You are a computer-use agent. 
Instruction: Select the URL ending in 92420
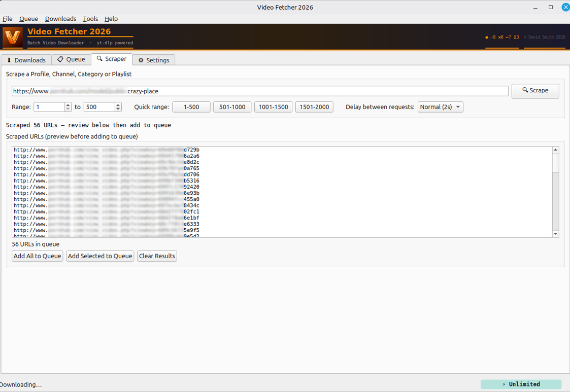click(x=107, y=187)
